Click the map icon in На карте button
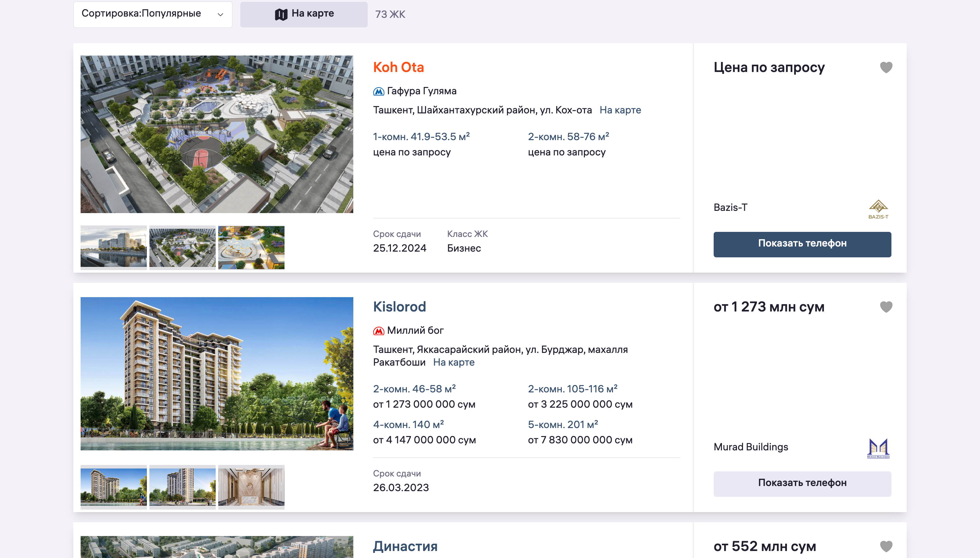This screenshot has height=558, width=980. pyautogui.click(x=281, y=15)
